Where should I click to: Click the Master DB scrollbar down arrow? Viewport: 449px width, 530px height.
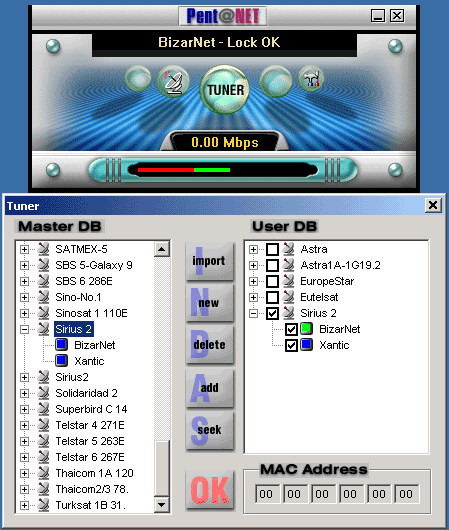[x=162, y=505]
